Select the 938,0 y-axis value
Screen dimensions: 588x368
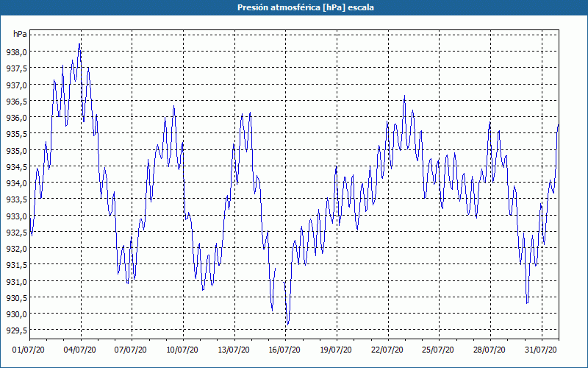pyautogui.click(x=16, y=52)
